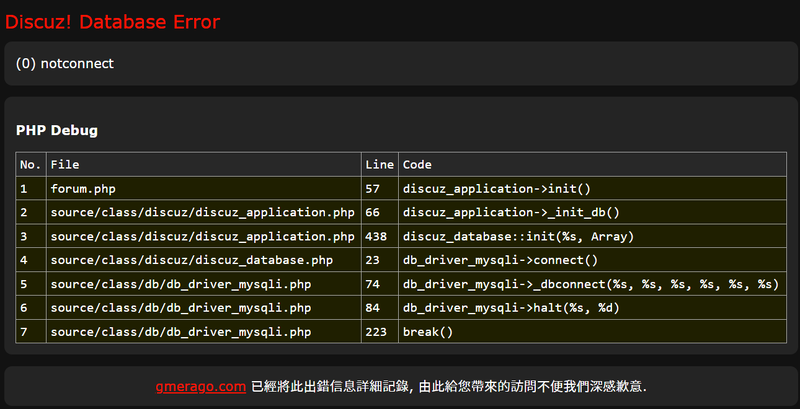This screenshot has width=800, height=409.
Task: Select 'discuz_database::init(%s, Array)' code cell
Action: click(x=592, y=236)
